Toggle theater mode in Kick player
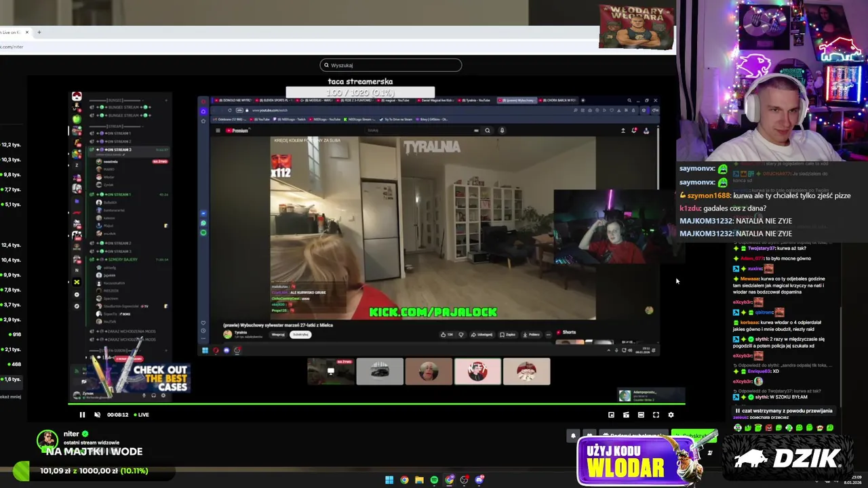This screenshot has width=868, height=488. coord(641,415)
